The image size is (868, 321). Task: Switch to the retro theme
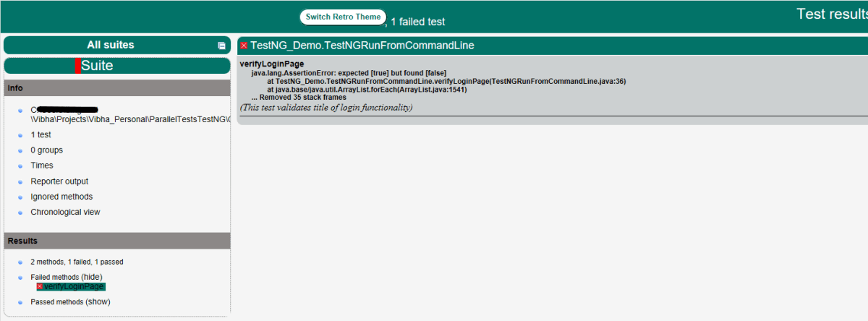(x=343, y=17)
